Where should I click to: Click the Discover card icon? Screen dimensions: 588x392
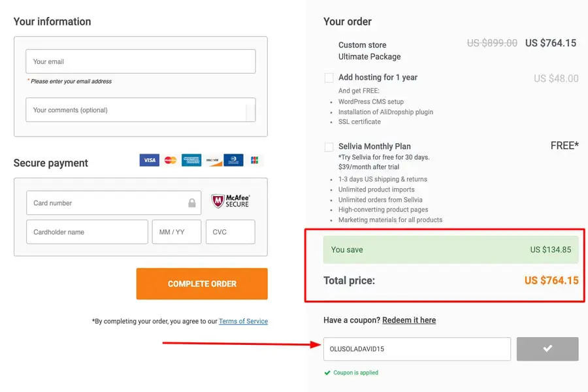(x=212, y=160)
